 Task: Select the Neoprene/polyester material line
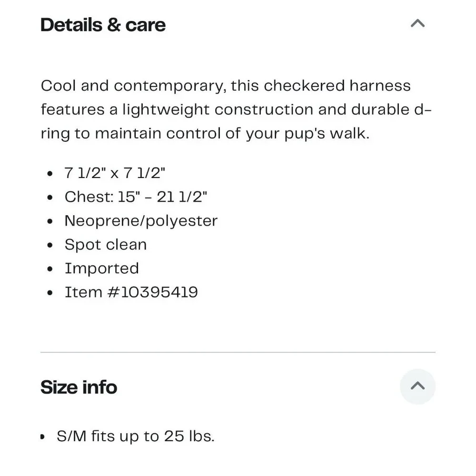click(141, 221)
